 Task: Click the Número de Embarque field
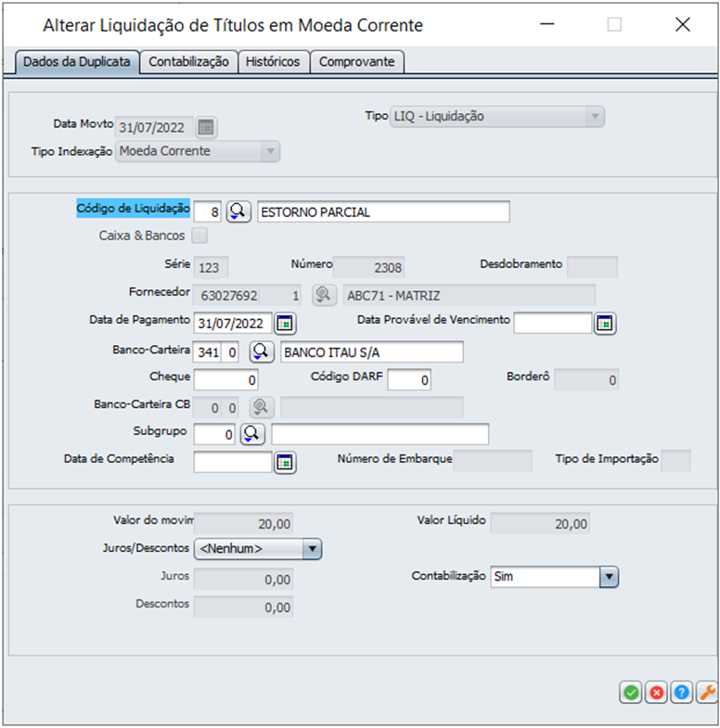pos(493,461)
